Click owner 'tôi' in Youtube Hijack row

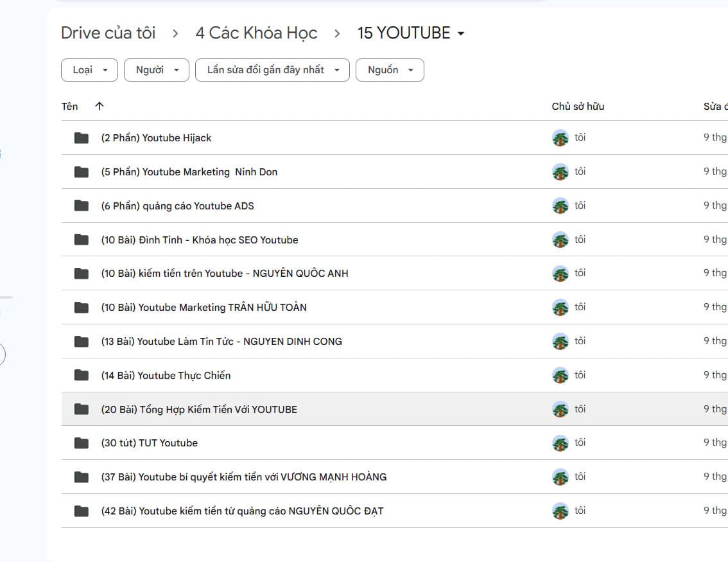[580, 137]
